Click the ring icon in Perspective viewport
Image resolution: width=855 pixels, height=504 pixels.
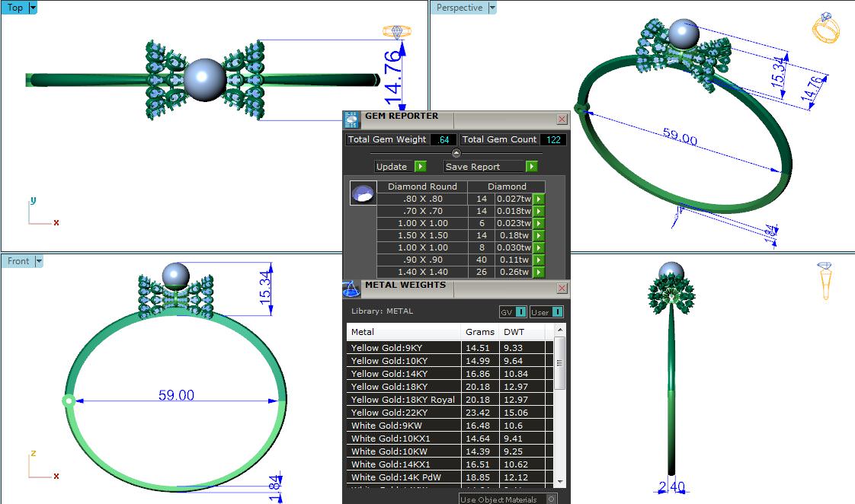click(x=826, y=29)
